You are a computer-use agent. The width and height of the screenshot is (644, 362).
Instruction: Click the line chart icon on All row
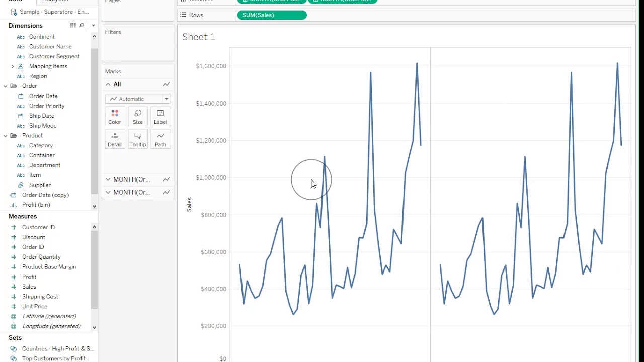166,84
